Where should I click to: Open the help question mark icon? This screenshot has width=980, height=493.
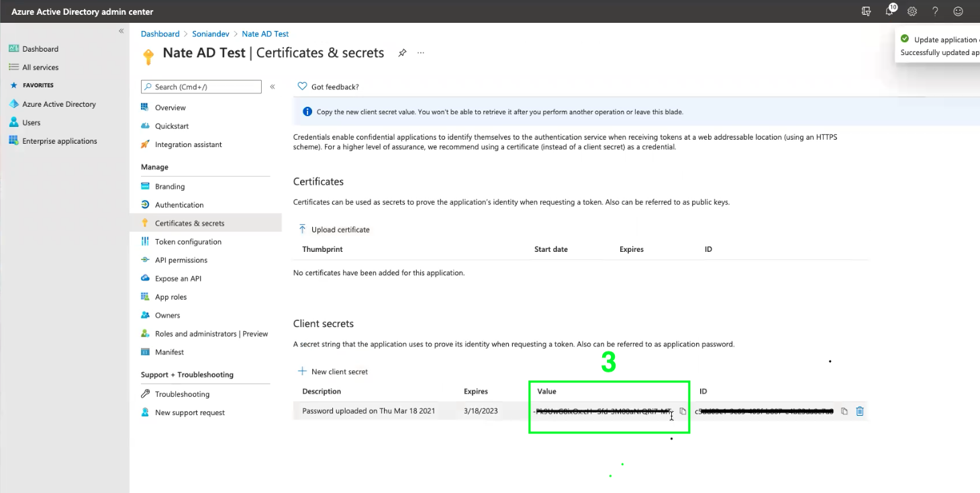click(x=935, y=11)
